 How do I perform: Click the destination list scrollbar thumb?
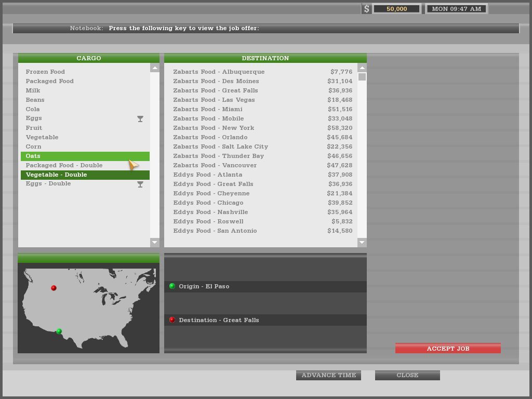tap(362, 77)
